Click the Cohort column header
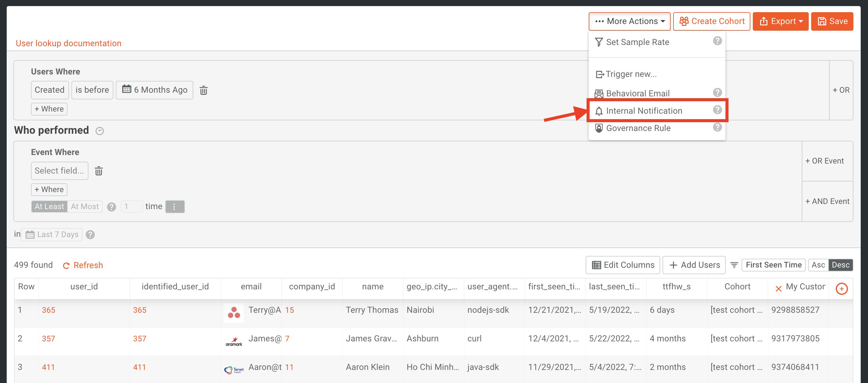The width and height of the screenshot is (868, 383). [737, 287]
